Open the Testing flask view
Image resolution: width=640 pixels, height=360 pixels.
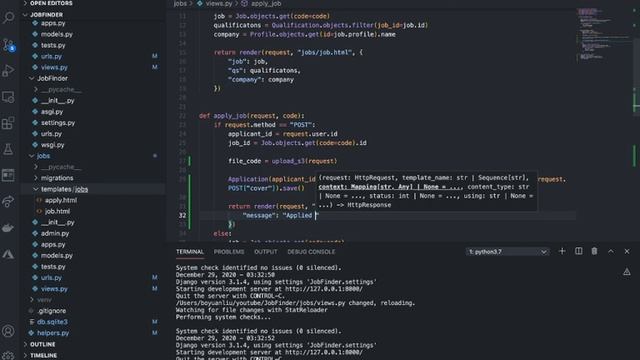(x=8, y=149)
